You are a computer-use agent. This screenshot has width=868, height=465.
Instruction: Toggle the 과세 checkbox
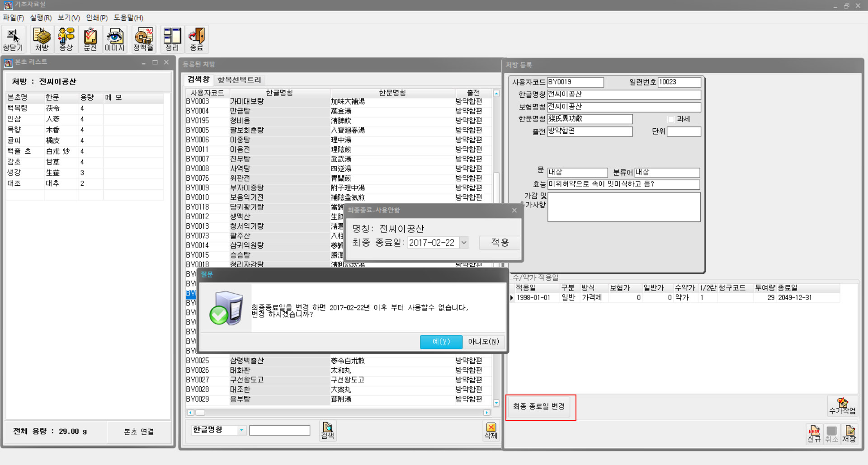point(671,119)
